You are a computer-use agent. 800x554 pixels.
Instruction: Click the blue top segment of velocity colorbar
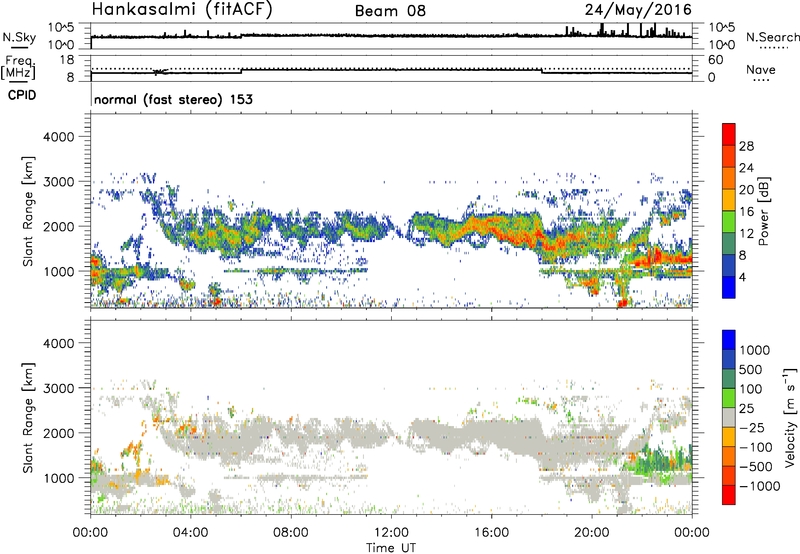pyautogui.click(x=729, y=340)
